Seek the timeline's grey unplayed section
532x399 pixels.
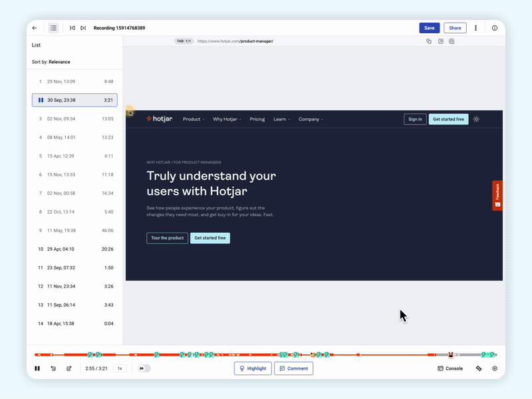468,355
